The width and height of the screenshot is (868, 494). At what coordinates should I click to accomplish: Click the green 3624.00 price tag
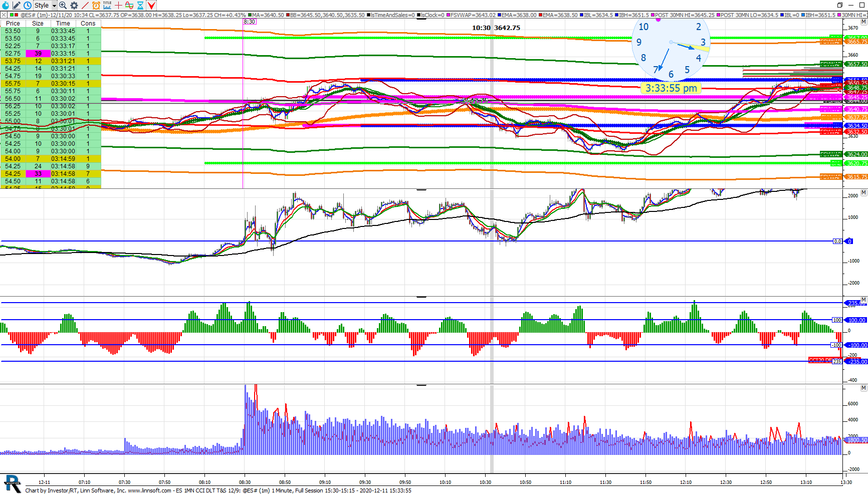[856, 154]
